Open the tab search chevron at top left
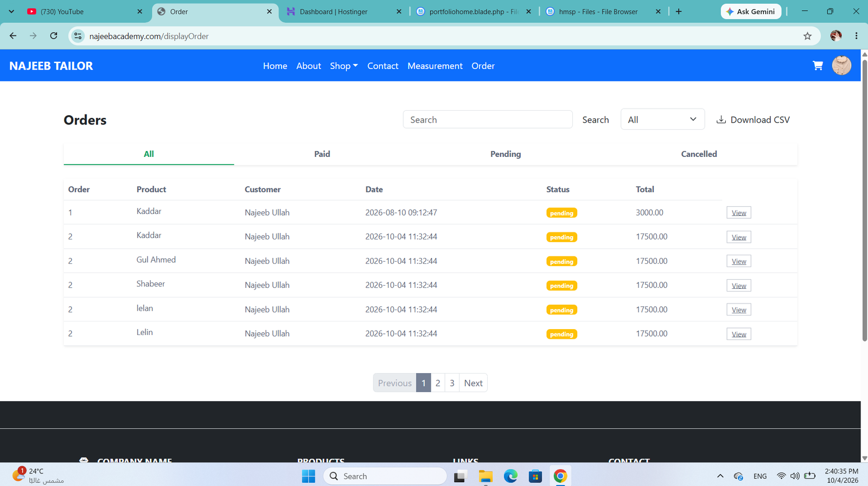Viewport: 868px width, 486px height. [x=11, y=11]
